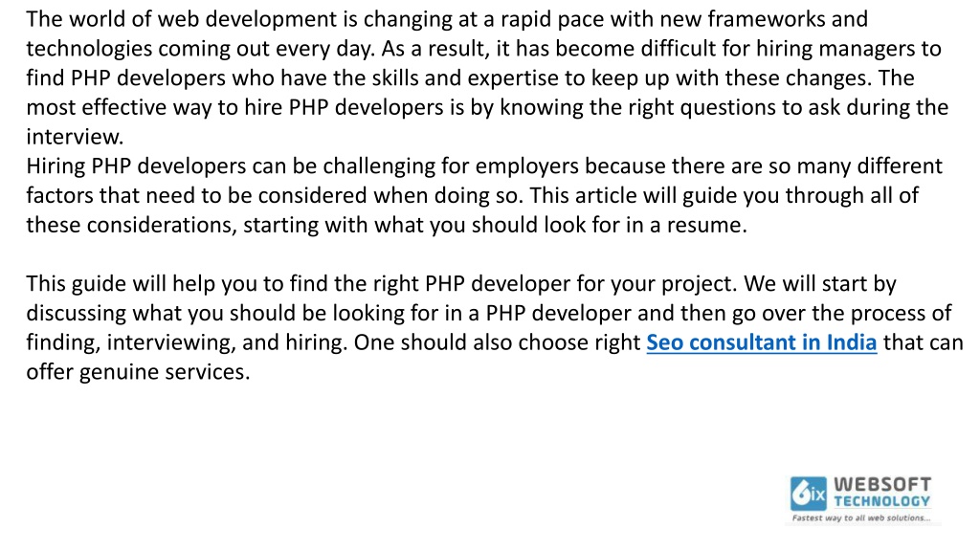980x551 pixels.
Task: Click the TECHNOLOGY logo text
Action: point(881,501)
